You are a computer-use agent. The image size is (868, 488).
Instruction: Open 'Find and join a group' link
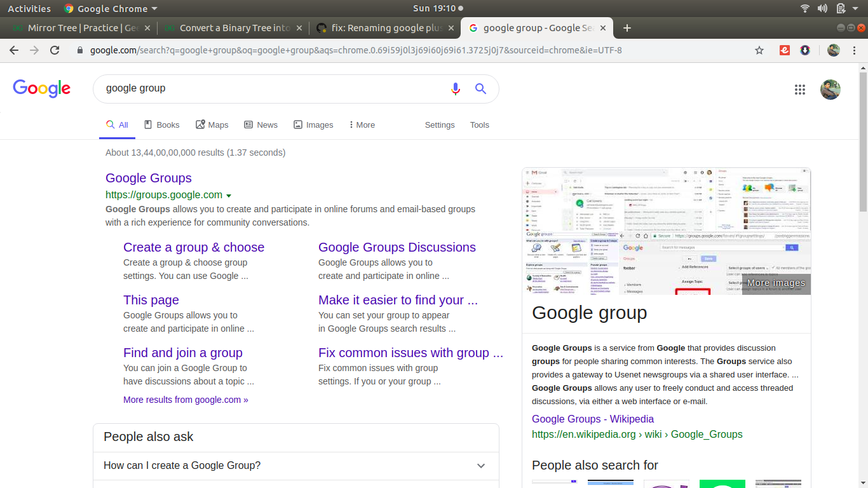(183, 353)
